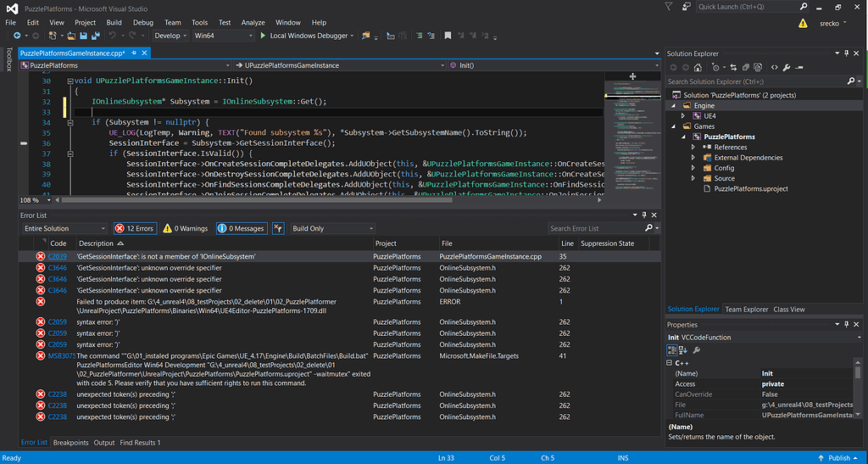Expand the References node in Solution Explorer
The height and width of the screenshot is (464, 868).
tap(693, 147)
